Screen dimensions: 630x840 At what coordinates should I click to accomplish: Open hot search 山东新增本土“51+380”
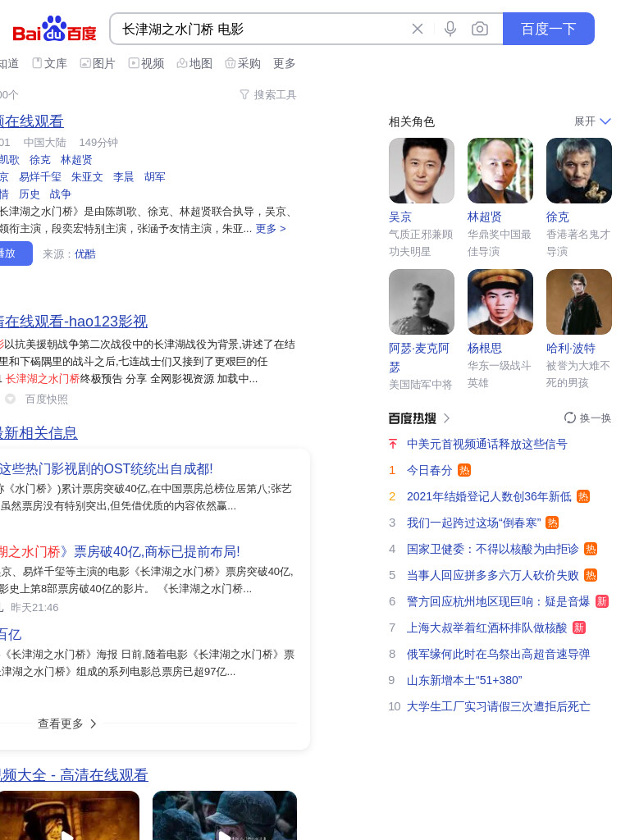tap(464, 680)
